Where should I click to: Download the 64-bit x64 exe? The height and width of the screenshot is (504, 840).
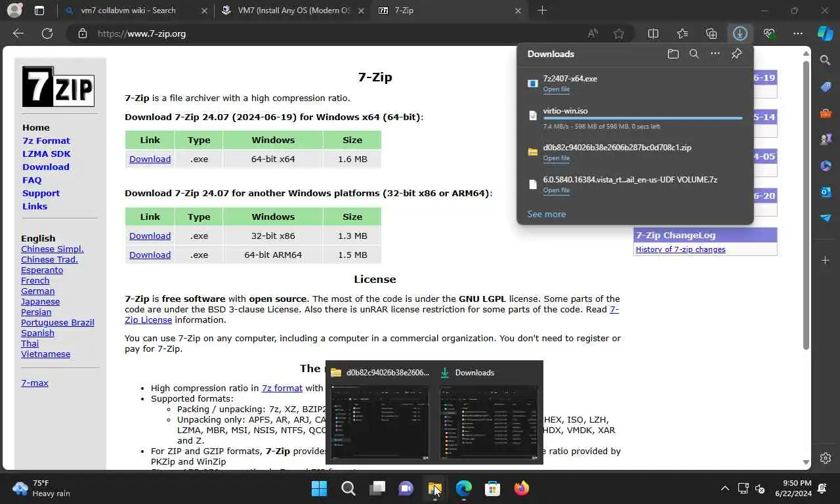pyautogui.click(x=150, y=159)
